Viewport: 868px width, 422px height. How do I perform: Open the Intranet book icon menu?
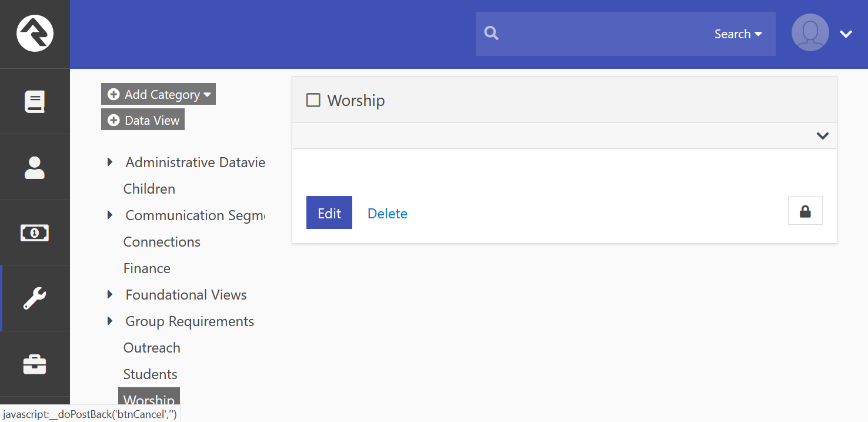35,102
